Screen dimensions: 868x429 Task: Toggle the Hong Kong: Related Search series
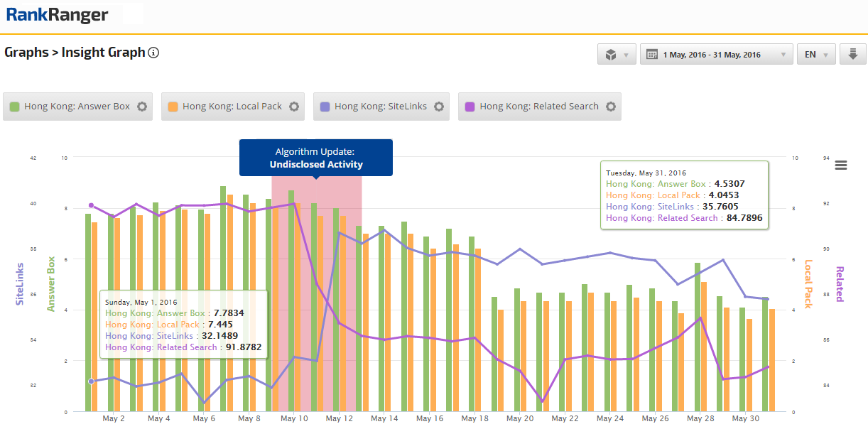pos(538,107)
